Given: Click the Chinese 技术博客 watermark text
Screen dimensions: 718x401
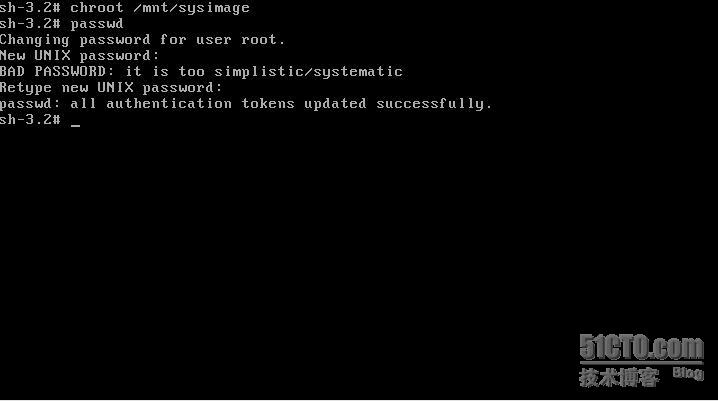Looking at the screenshot, I should tap(619, 378).
